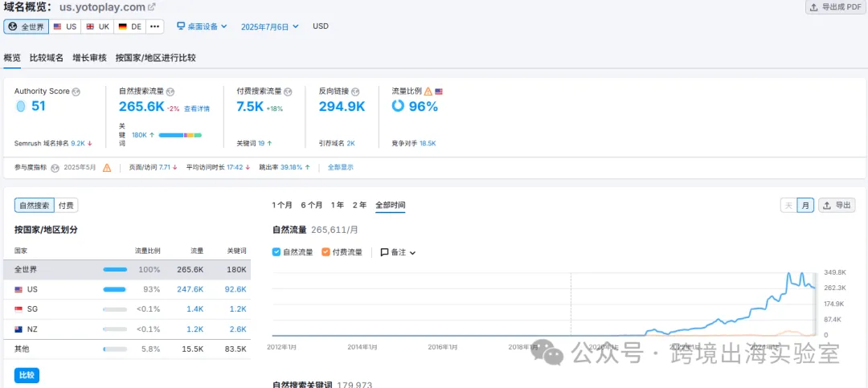This screenshot has height=388, width=868.
Task: Click US keywords value 92.6K
Action: [235, 289]
